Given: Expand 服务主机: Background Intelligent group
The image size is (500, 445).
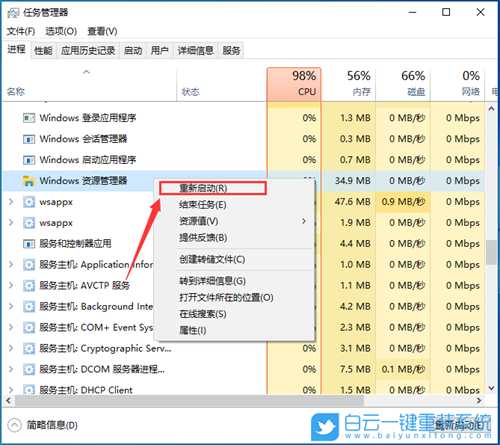Looking at the screenshot, I should 11,306.
